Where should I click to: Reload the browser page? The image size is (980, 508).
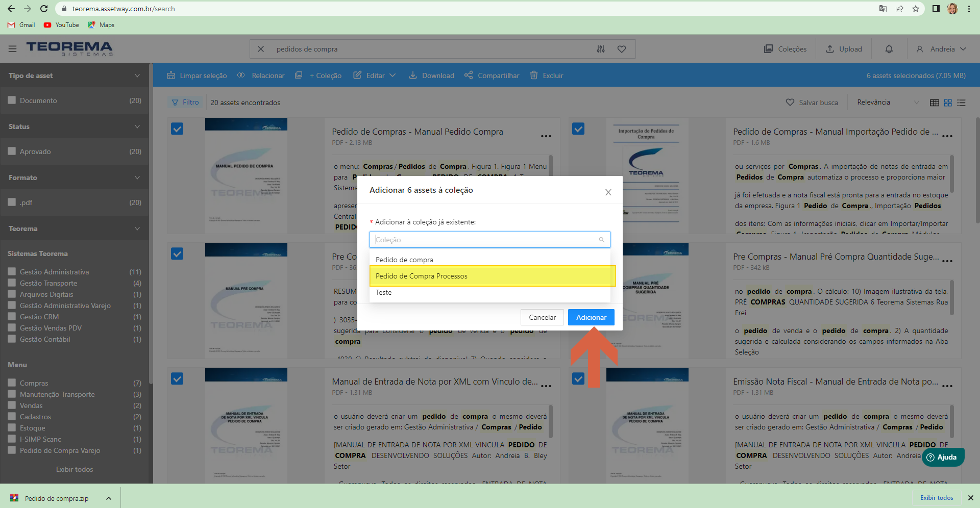[x=44, y=9]
